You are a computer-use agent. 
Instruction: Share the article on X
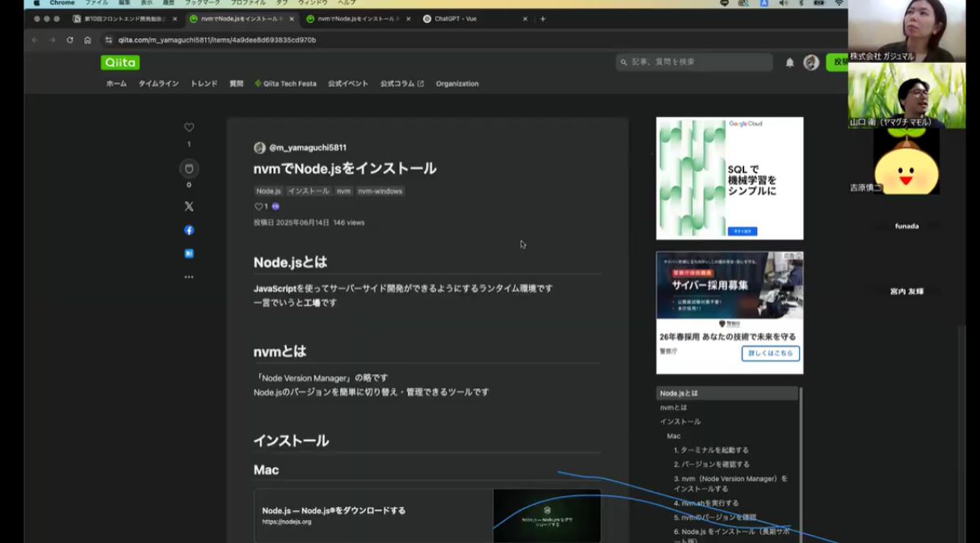pos(189,206)
